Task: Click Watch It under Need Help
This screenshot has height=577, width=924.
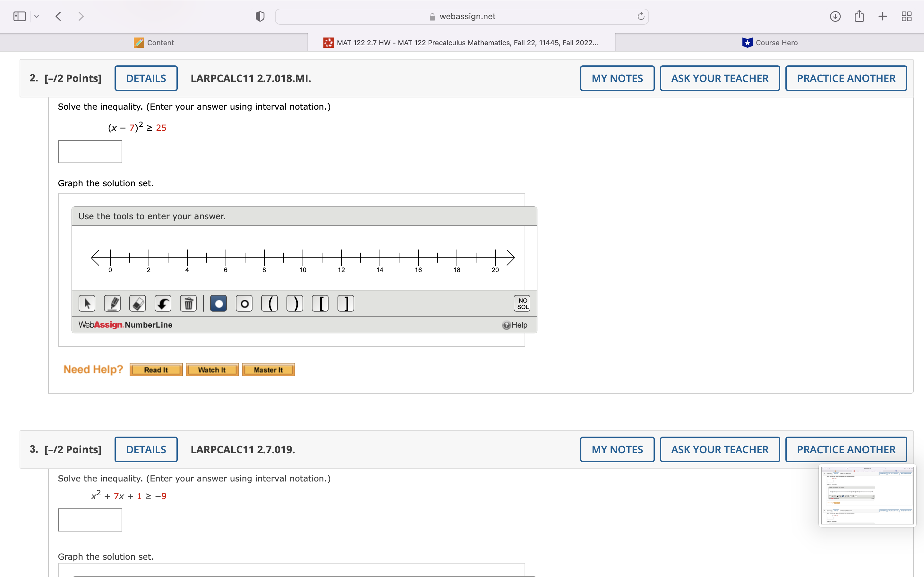Action: pos(212,369)
